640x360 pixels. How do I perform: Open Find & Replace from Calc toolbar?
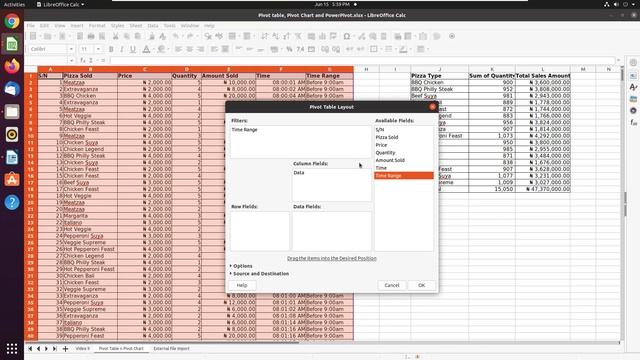coord(208,36)
